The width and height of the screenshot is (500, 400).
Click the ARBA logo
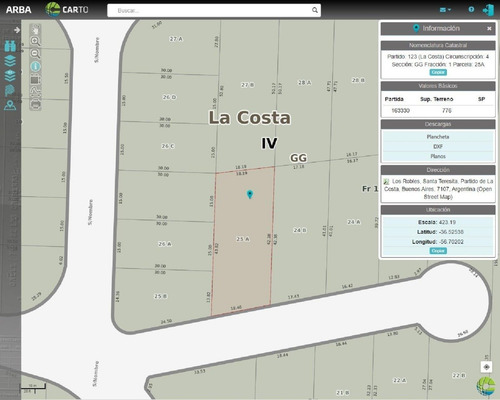point(19,10)
